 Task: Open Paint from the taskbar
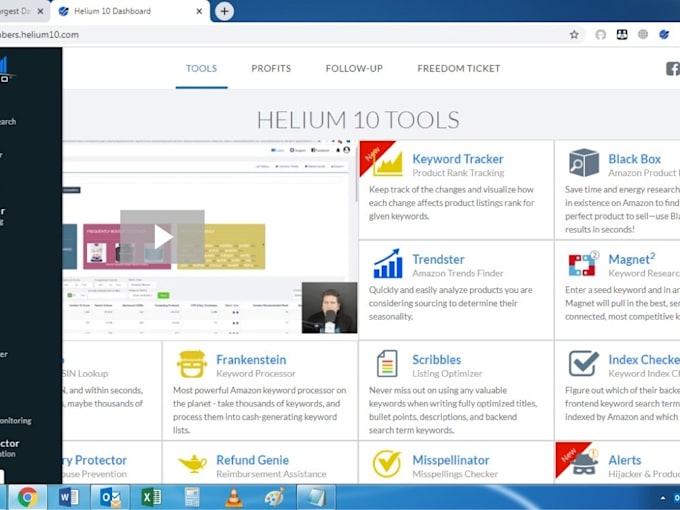(x=275, y=497)
